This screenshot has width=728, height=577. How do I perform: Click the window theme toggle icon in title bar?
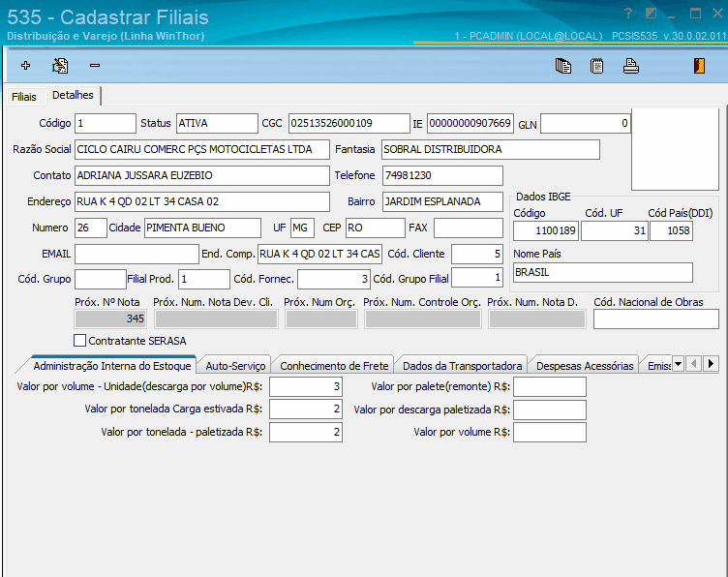(651, 14)
